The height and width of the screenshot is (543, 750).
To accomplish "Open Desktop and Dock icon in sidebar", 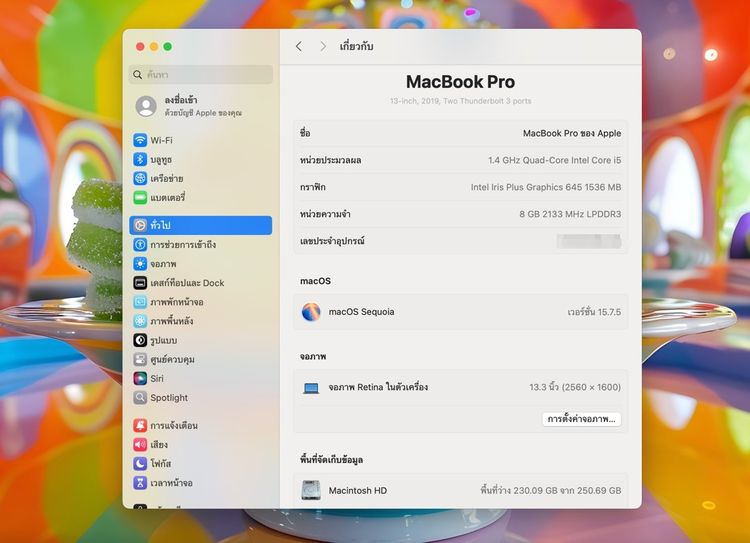I will click(x=140, y=283).
